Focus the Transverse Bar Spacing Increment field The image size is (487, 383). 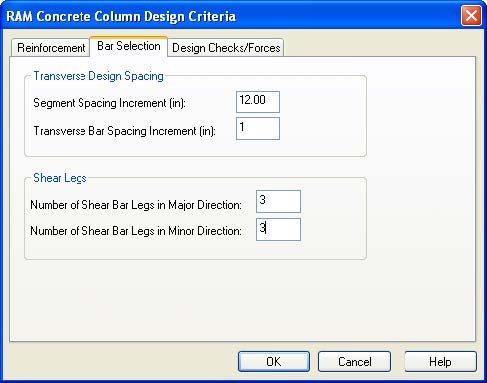[258, 128]
